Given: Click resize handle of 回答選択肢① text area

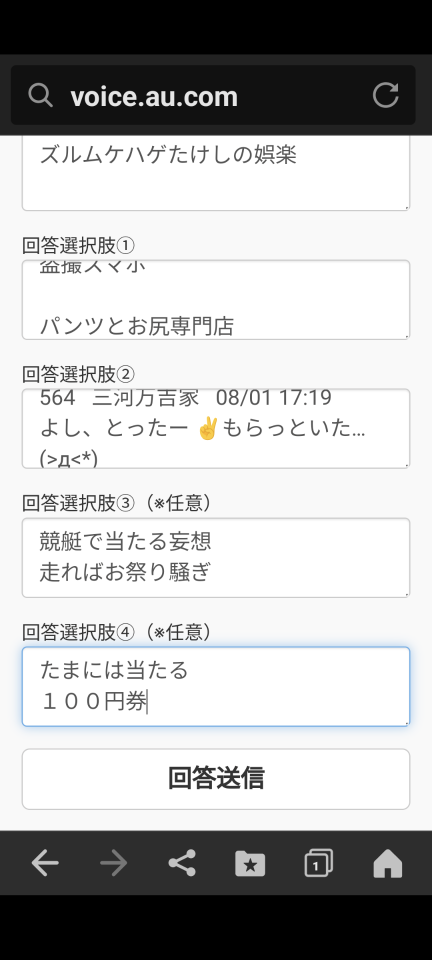Looking at the screenshot, I should pos(406,335).
